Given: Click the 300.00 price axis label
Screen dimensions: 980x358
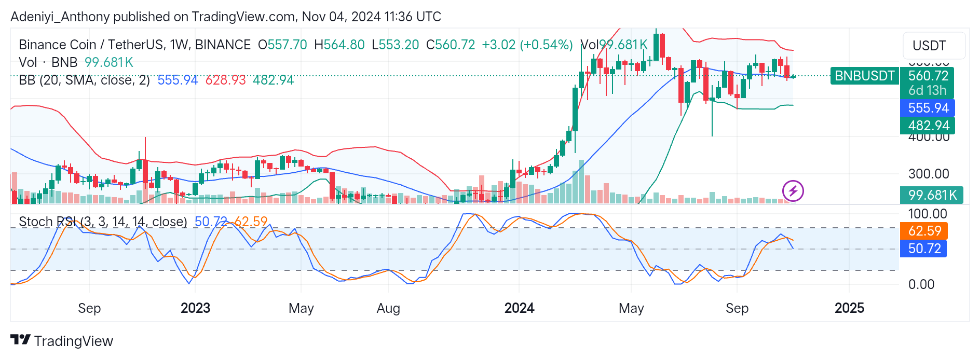Looking at the screenshot, I should click(929, 174).
